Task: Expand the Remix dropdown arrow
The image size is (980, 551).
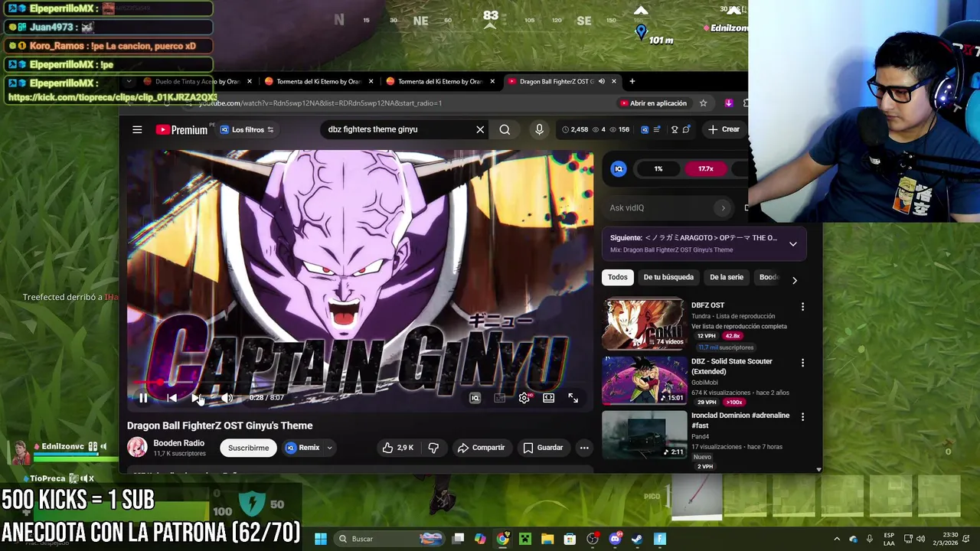Action: [330, 448]
